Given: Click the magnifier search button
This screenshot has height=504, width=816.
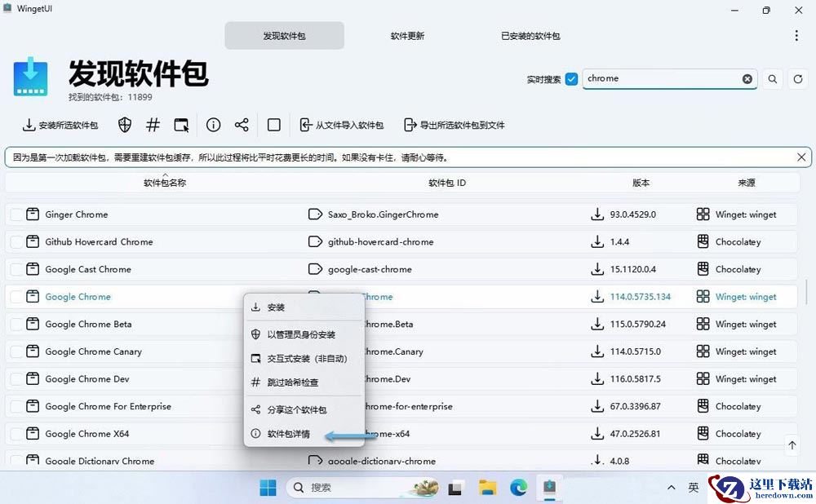Looking at the screenshot, I should [773, 79].
